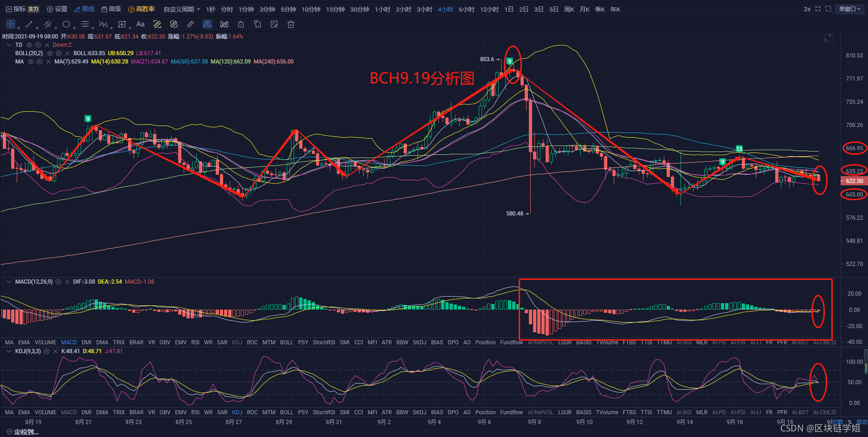
Task: Remove the BOLL indicator with X
Action: point(67,53)
